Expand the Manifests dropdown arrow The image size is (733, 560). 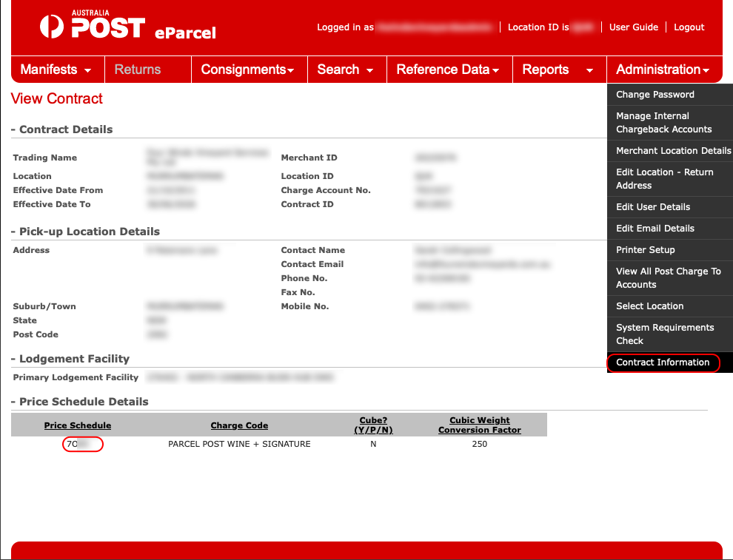[87, 70]
